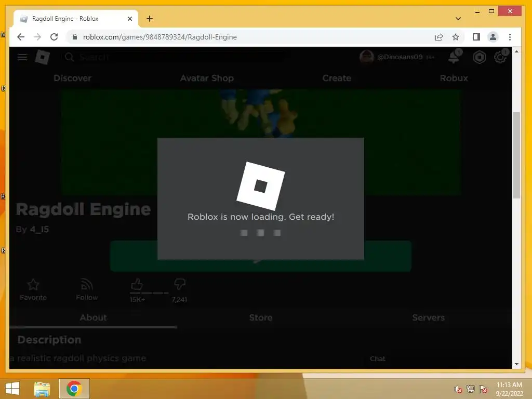Open creator 4_I5 profile link
Viewport: 532px width, 399px height.
pos(39,229)
